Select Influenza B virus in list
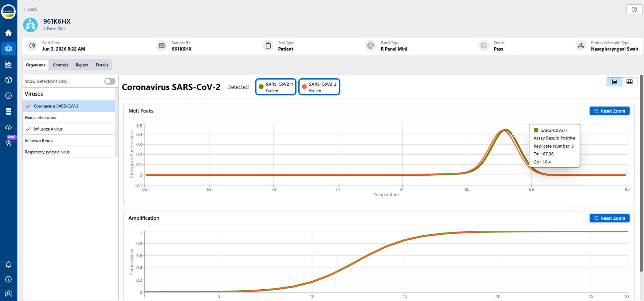644x301 pixels. pyautogui.click(x=69, y=140)
